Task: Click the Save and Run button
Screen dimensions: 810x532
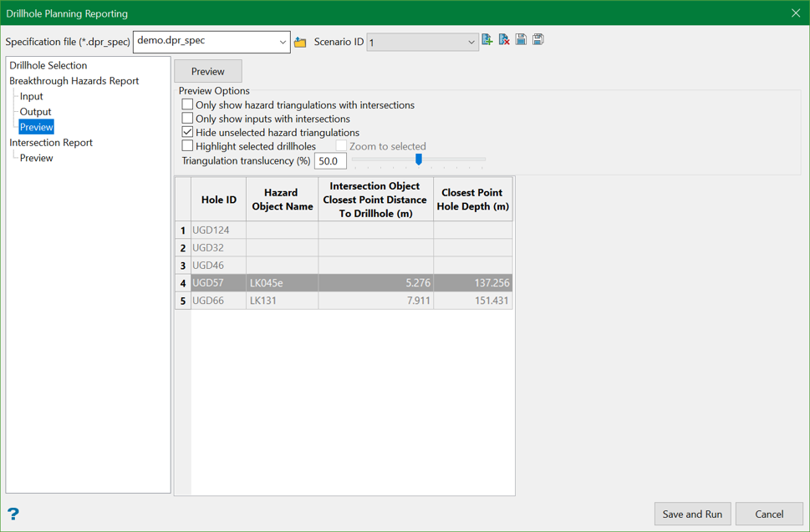Action: coord(692,514)
